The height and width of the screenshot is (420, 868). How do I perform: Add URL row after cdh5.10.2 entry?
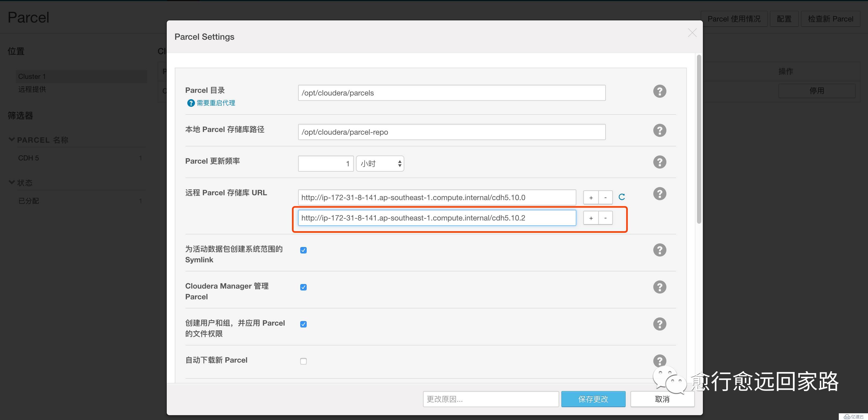tap(591, 218)
